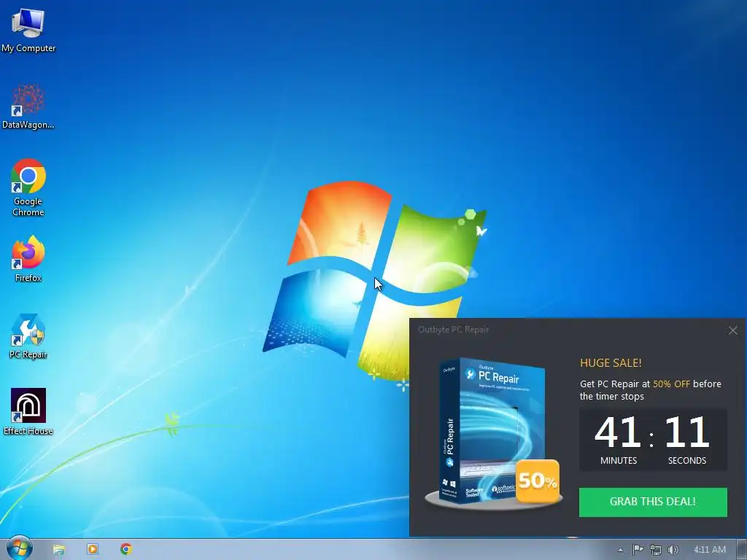
Task: Click the 11 seconds countdown value
Action: pos(686,432)
